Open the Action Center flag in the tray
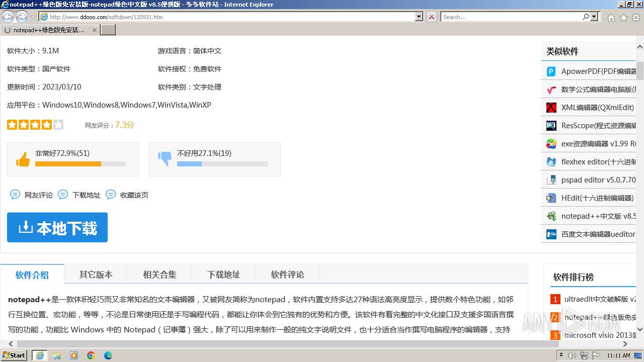 pyautogui.click(x=596, y=355)
